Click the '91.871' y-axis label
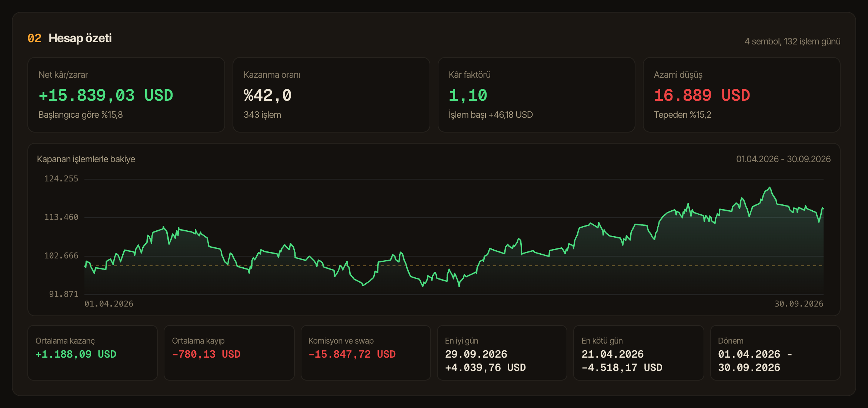The height and width of the screenshot is (408, 868). click(x=64, y=294)
